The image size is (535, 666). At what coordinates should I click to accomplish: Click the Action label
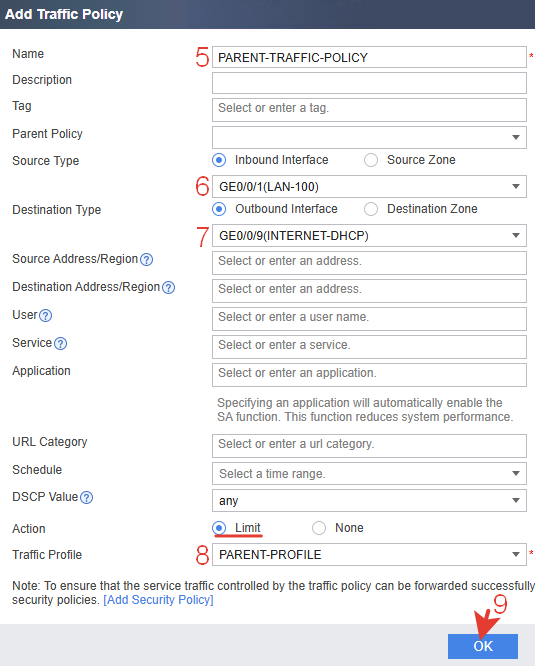[29, 529]
